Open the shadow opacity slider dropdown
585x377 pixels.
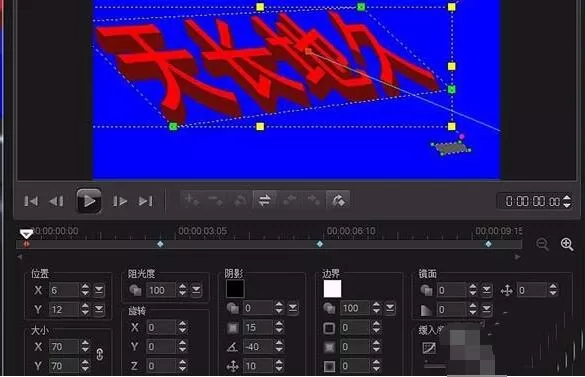pyautogui.click(x=293, y=308)
